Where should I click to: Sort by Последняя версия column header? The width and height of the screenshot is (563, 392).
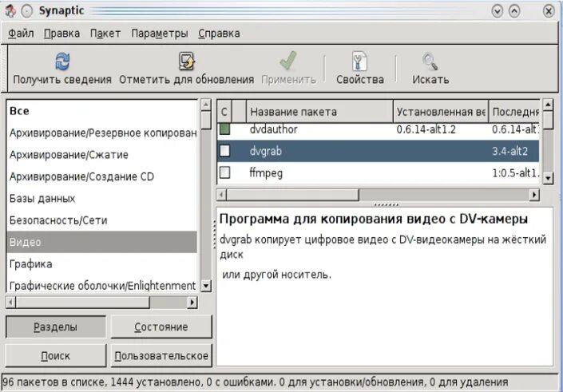click(514, 112)
